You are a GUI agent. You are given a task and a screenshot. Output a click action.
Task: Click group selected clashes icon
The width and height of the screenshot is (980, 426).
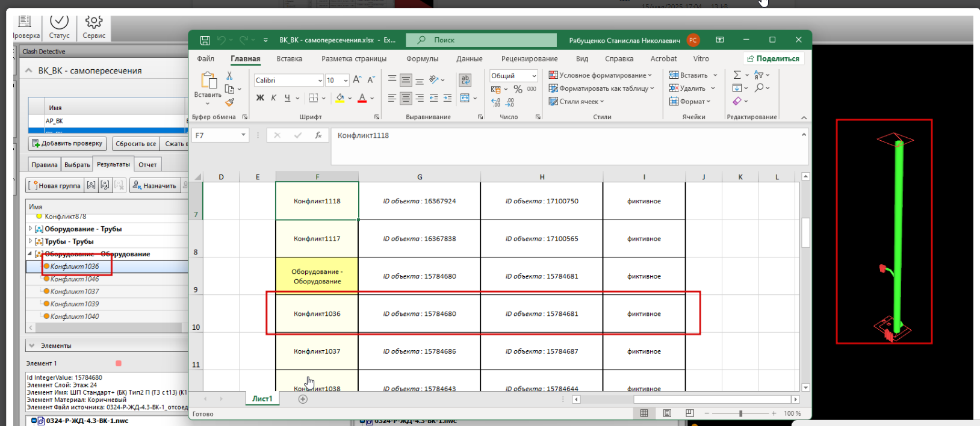tap(91, 185)
